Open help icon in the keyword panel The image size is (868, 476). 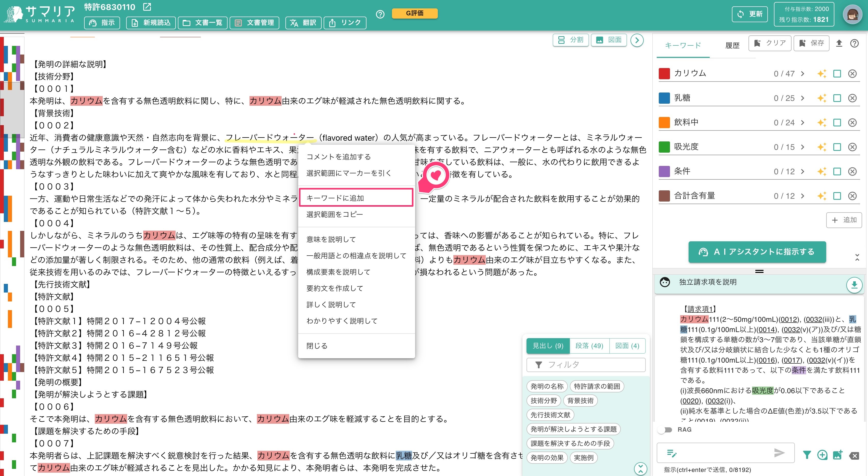click(854, 43)
